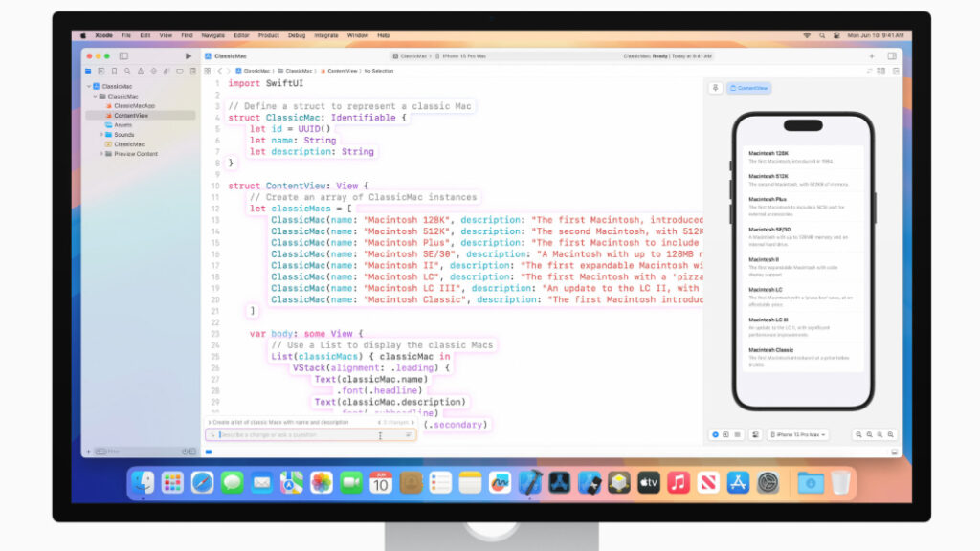
Task: Run the ClassicMac app with the Play button
Action: pos(188,55)
